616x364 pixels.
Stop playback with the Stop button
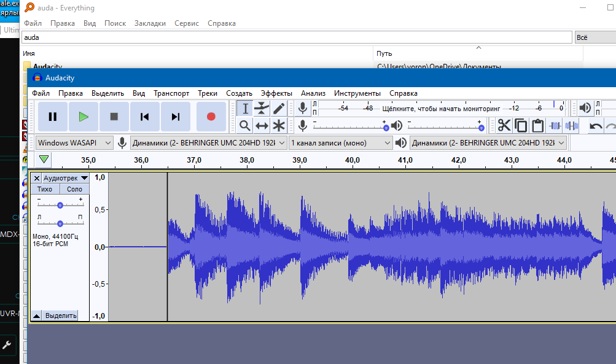click(x=114, y=117)
